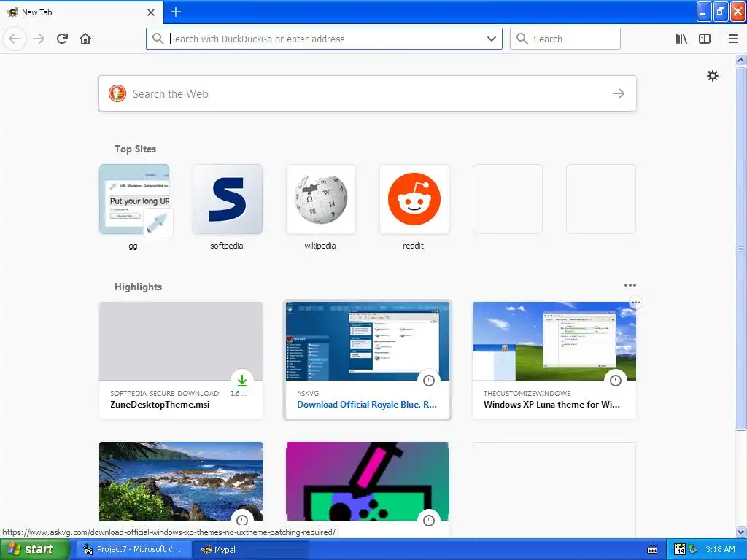Image resolution: width=747 pixels, height=560 pixels.
Task: Click green download icon on Zune card
Action: coord(242,380)
